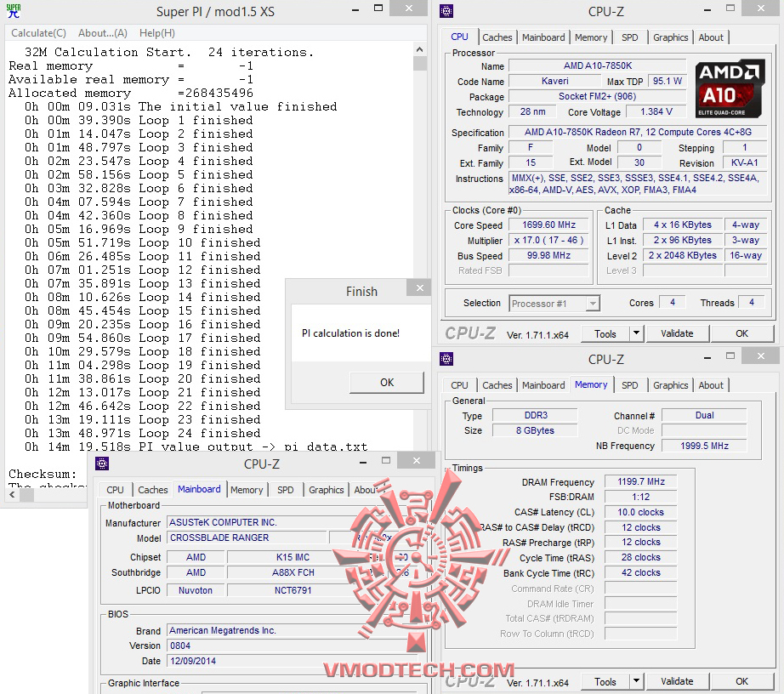
Task: Click the Bus Speed value 99.98 MHz
Action: coord(548,255)
